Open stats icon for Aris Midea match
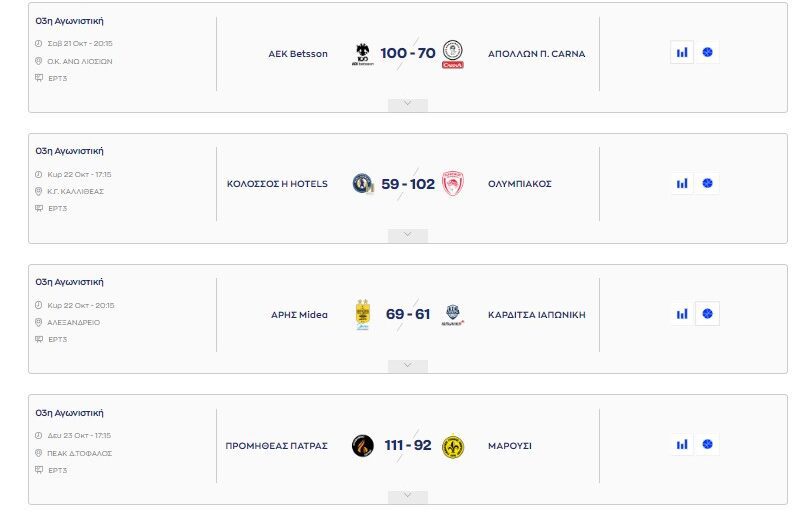The image size is (796, 513). tap(682, 314)
